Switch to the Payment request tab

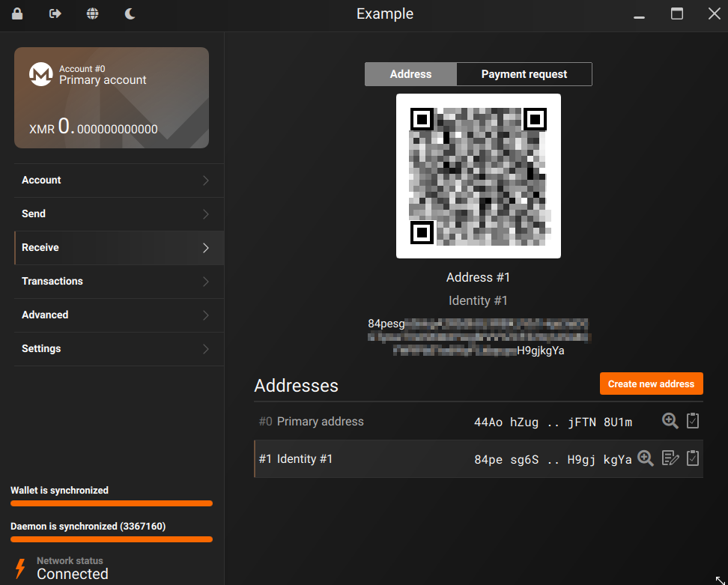[x=524, y=74]
